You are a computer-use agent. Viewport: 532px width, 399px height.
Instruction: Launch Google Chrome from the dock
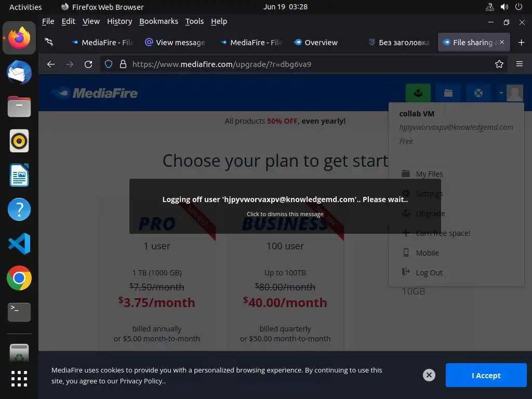tap(19, 278)
